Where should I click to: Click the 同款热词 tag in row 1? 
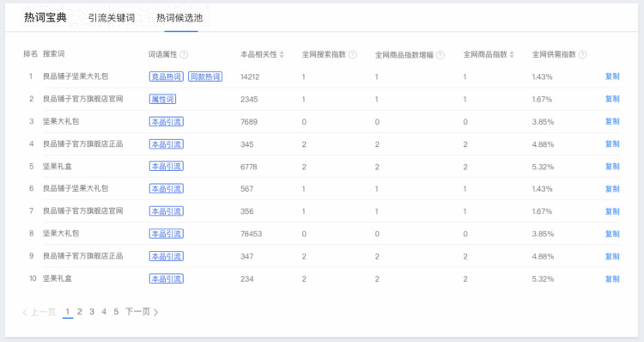pyautogui.click(x=205, y=76)
